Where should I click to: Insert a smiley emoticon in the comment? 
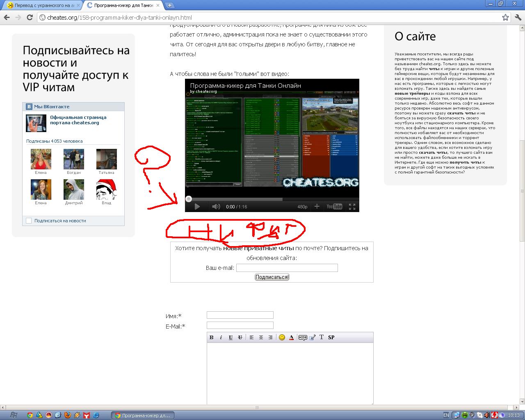coord(282,337)
